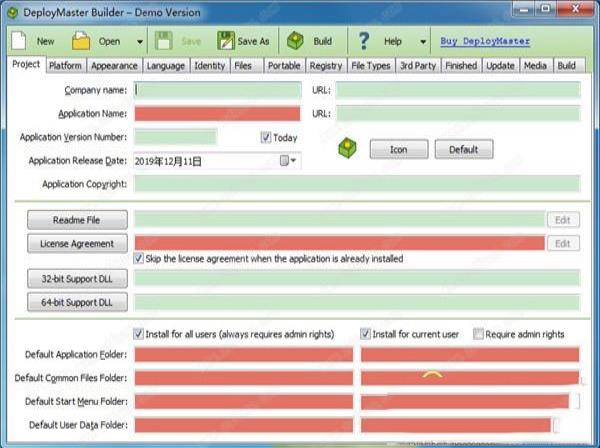Click current-user Default Application Folder field
This screenshot has width=600, height=448.
[x=470, y=354]
